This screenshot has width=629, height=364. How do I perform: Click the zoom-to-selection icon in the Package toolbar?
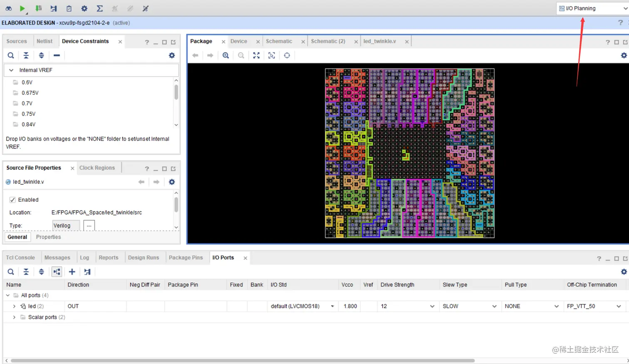[x=272, y=55]
